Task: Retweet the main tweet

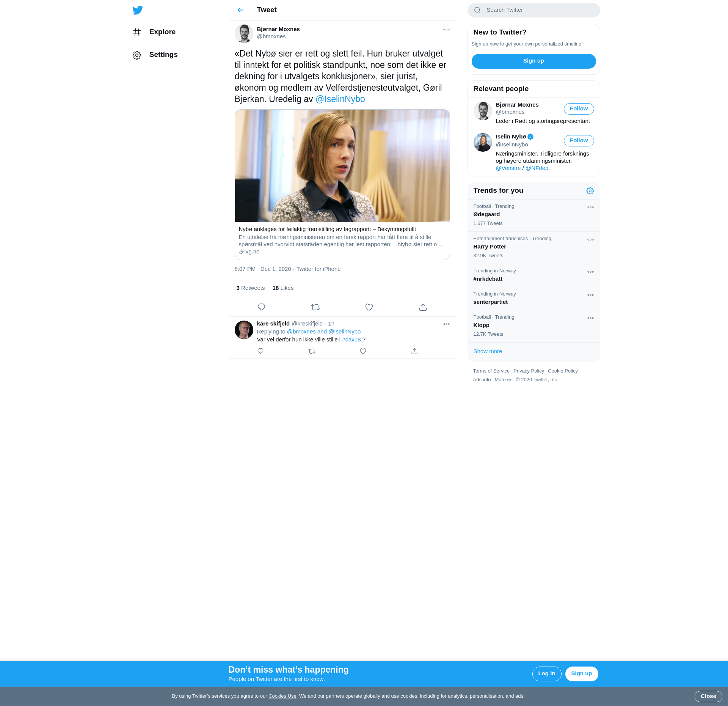Action: [315, 307]
